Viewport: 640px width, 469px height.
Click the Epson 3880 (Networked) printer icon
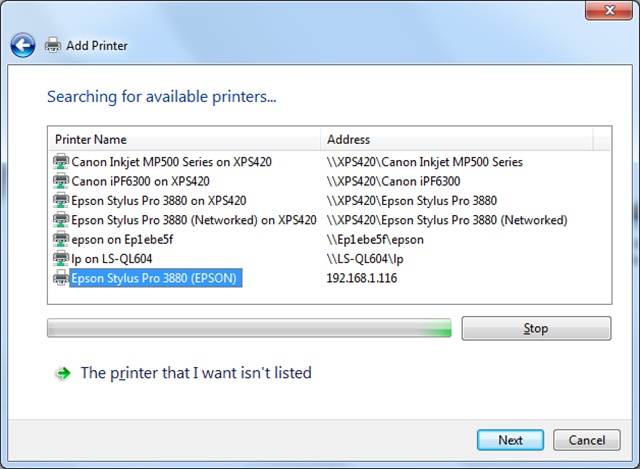(x=61, y=220)
